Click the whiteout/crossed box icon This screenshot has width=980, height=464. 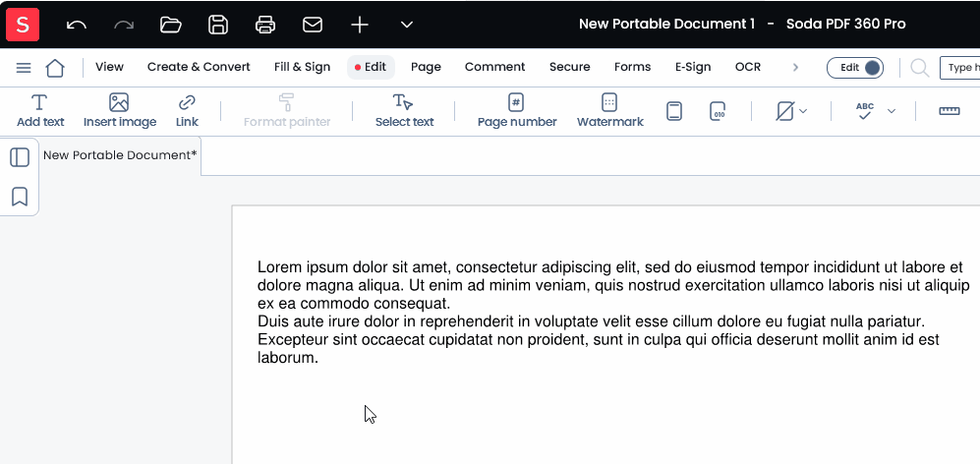click(785, 111)
